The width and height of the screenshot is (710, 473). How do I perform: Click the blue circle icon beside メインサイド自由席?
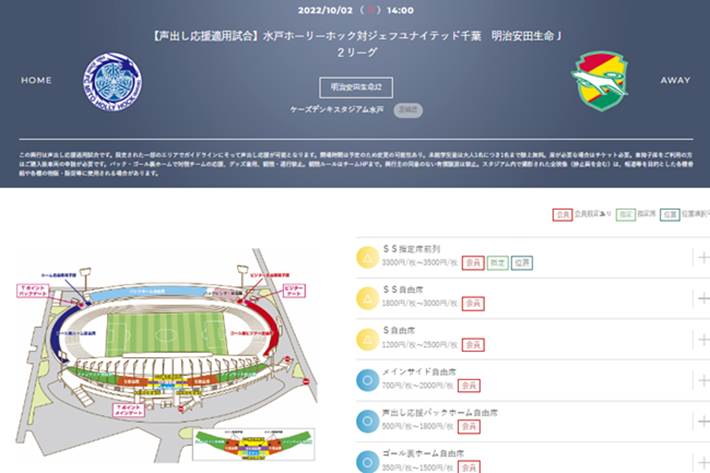(x=367, y=380)
